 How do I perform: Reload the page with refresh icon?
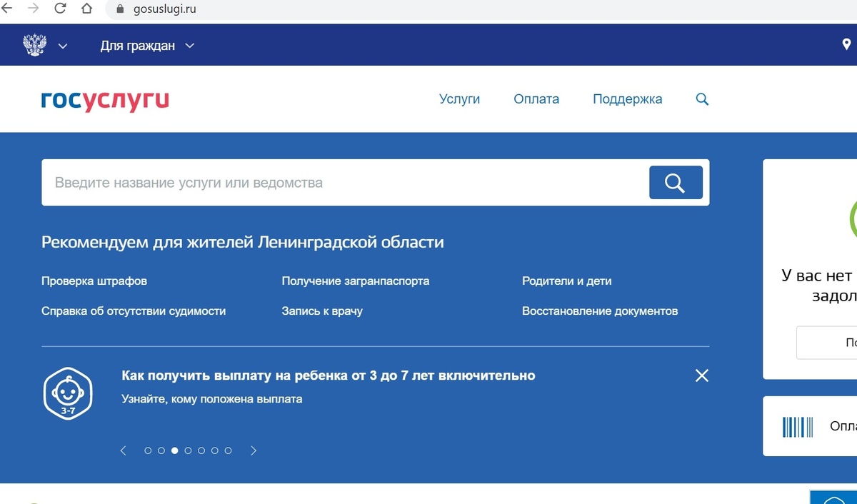[x=60, y=9]
